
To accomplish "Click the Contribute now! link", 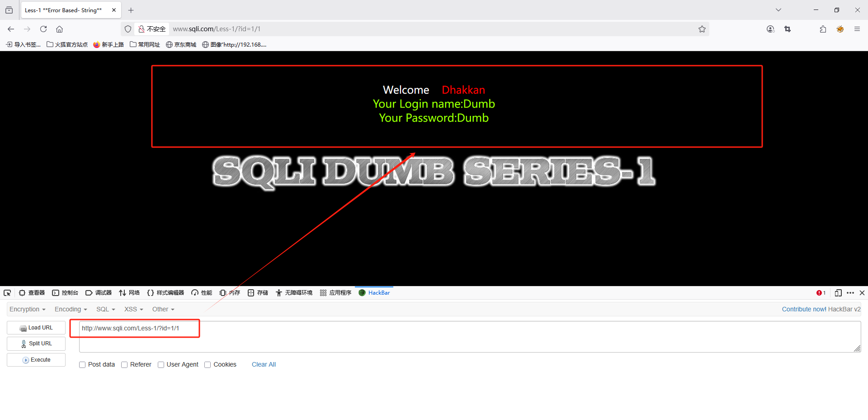I will pos(804,309).
